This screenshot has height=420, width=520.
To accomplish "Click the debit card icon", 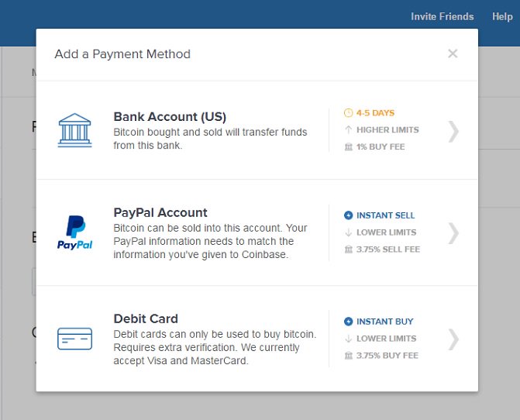I will (x=74, y=339).
